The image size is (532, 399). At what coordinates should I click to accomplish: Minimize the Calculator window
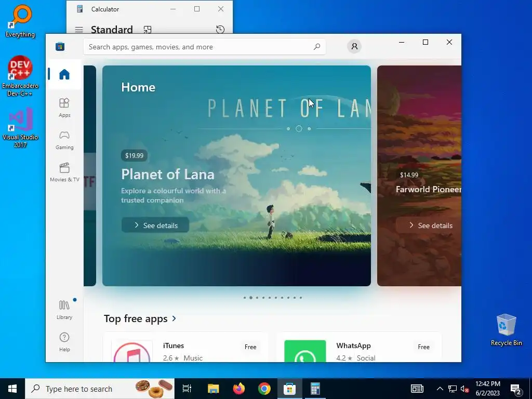tap(173, 9)
